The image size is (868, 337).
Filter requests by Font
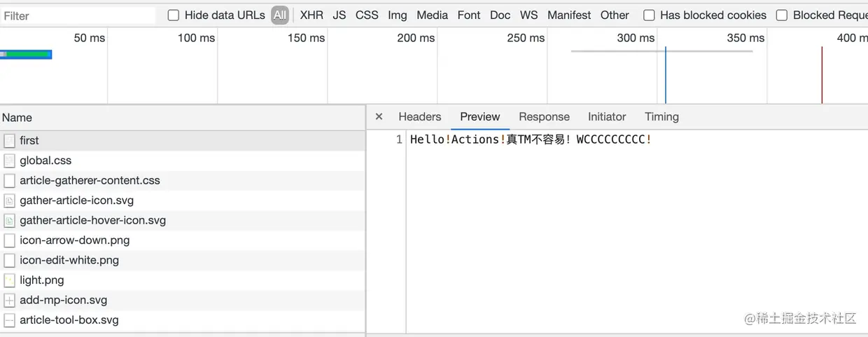(x=469, y=15)
